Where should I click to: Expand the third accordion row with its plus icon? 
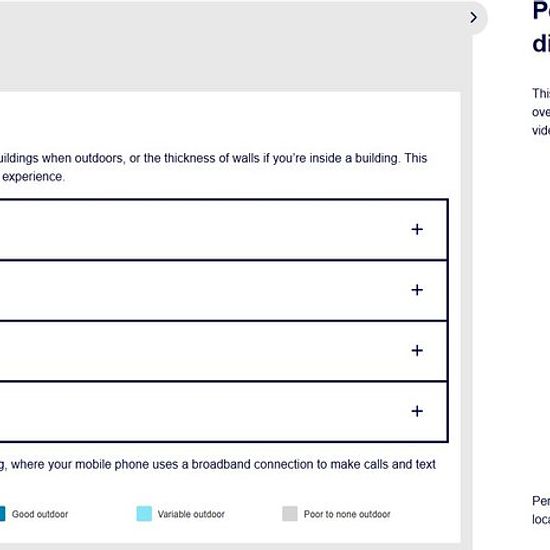(x=417, y=350)
